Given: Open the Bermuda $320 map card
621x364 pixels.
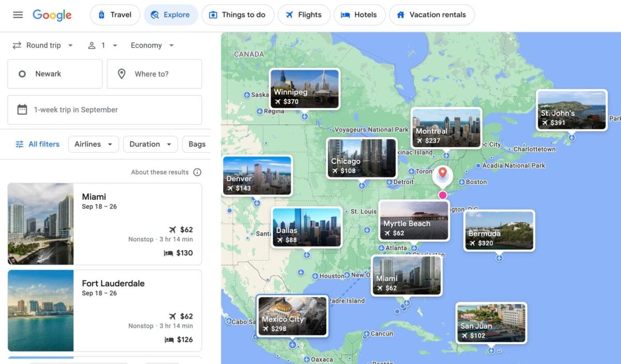Looking at the screenshot, I should (x=499, y=230).
